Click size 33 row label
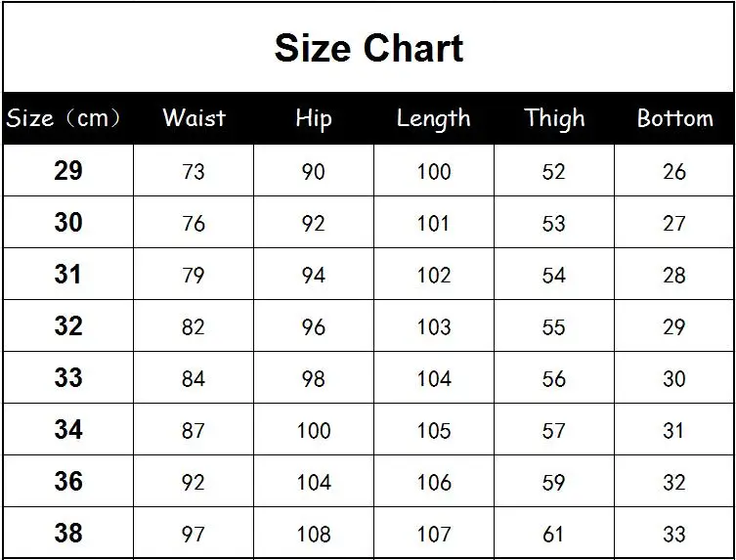 (x=68, y=377)
